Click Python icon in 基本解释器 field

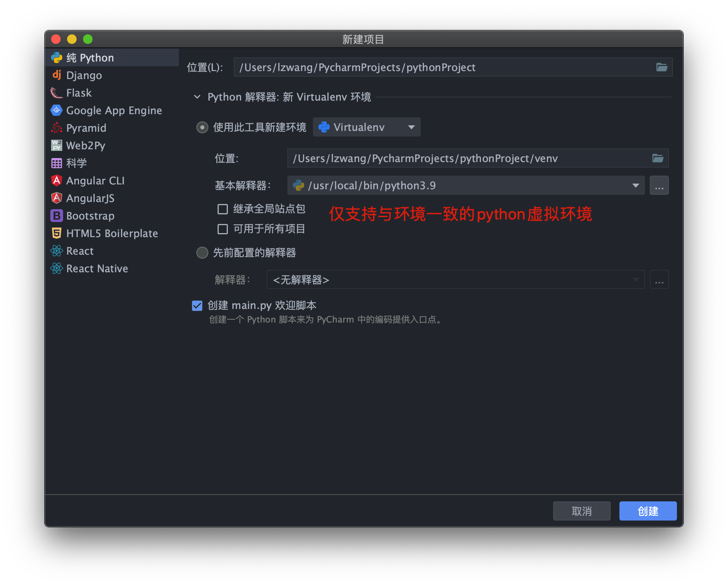pos(299,185)
